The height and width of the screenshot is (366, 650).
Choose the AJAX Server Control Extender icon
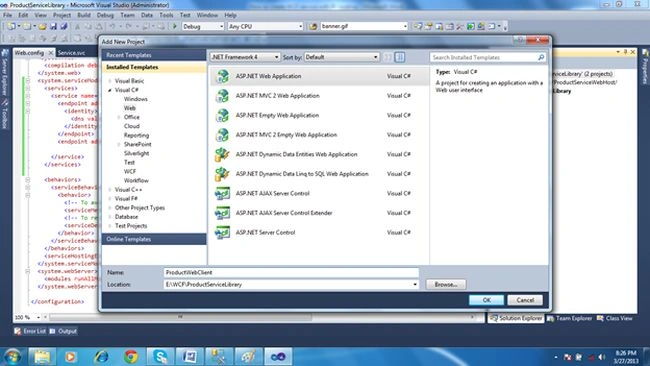tap(222, 213)
